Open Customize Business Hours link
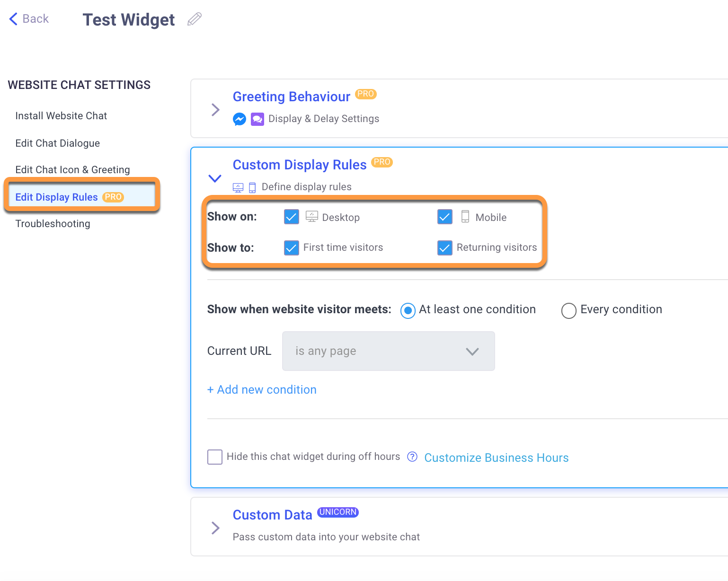Image resolution: width=728 pixels, height=581 pixels. (x=496, y=458)
